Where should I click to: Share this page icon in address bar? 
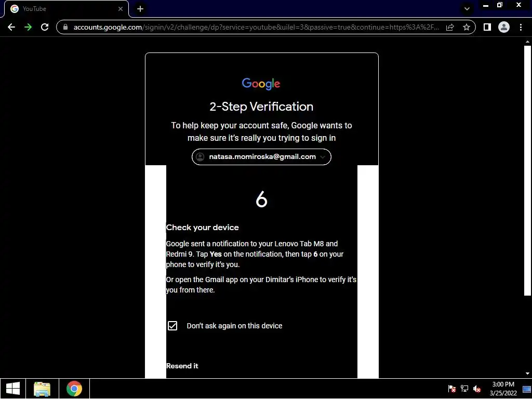click(450, 27)
